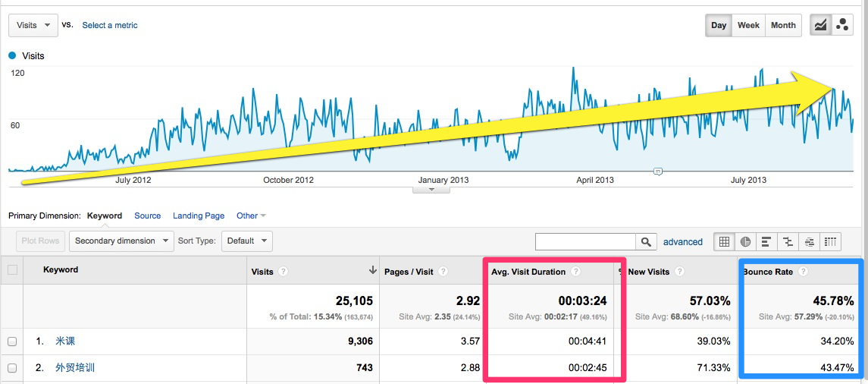
Task: Click the Visits column sort arrow
Action: [x=372, y=270]
